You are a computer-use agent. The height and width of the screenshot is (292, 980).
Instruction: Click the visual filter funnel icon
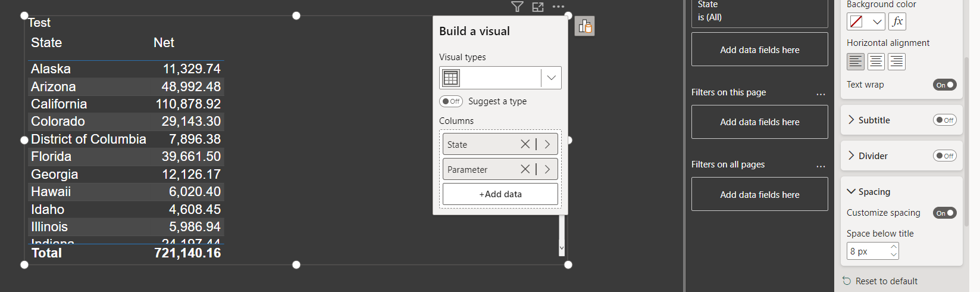click(517, 7)
